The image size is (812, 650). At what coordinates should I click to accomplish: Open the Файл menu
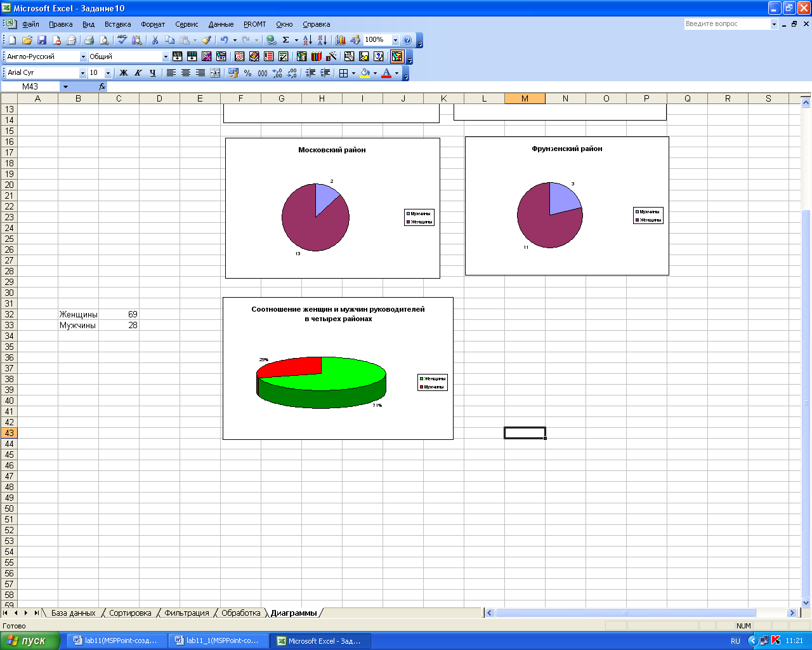point(30,24)
